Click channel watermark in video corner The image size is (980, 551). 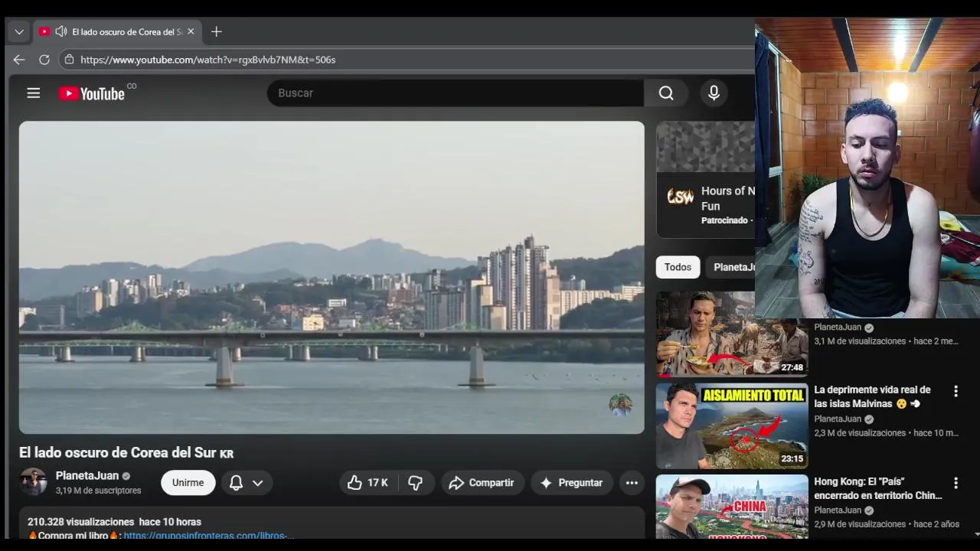pyautogui.click(x=620, y=405)
